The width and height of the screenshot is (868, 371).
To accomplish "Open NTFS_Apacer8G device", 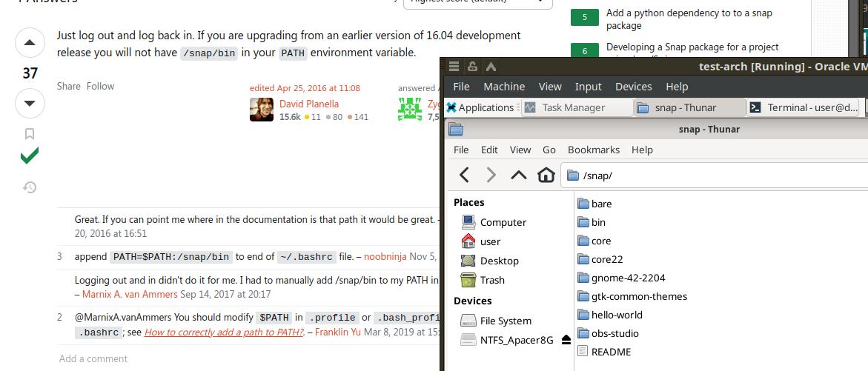I will [507, 340].
